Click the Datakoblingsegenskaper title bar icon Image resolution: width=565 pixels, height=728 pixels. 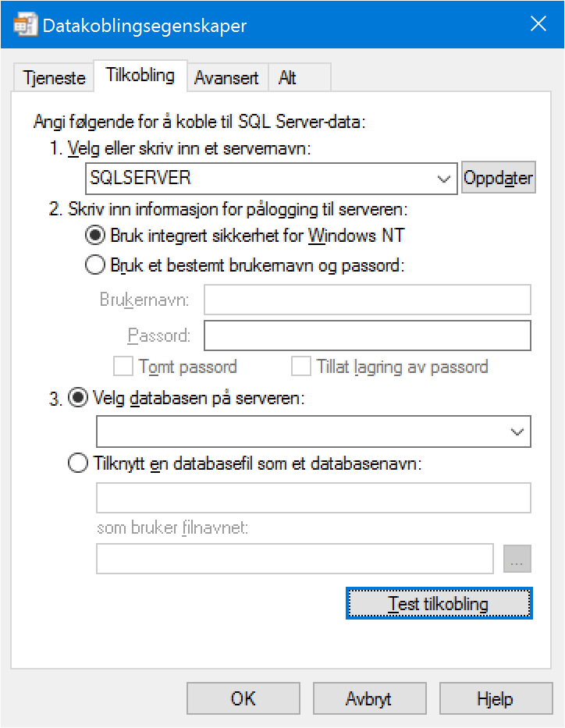tap(25, 25)
